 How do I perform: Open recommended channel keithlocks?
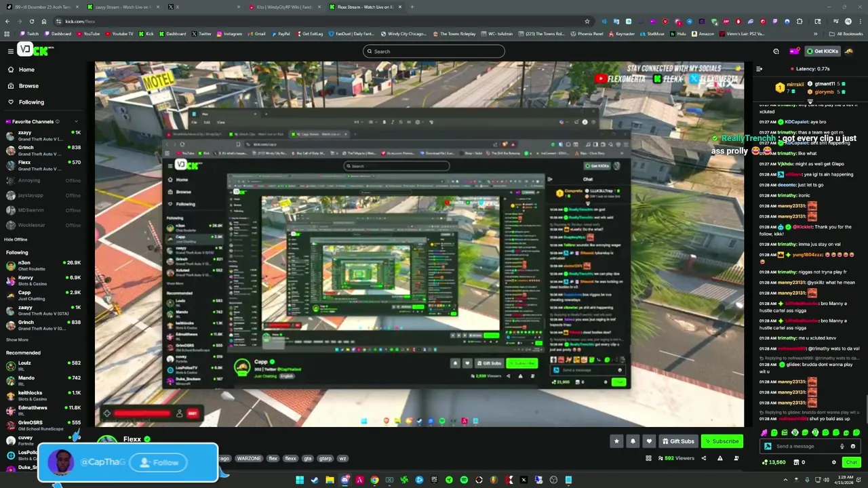(42, 396)
